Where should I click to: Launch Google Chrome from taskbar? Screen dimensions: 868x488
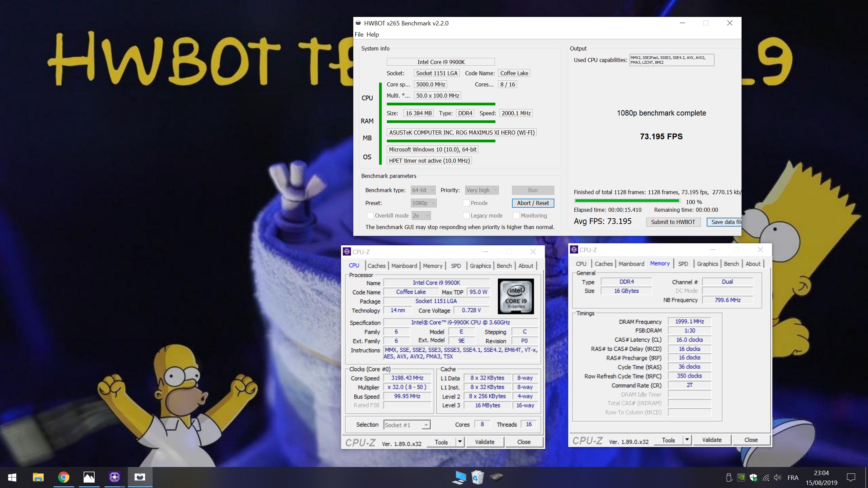coord(63,477)
